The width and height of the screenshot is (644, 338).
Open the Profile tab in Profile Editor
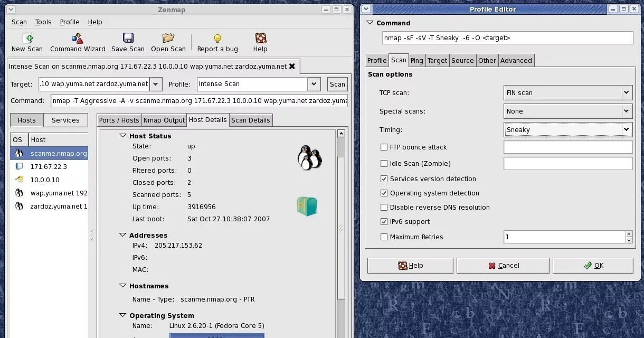point(377,61)
